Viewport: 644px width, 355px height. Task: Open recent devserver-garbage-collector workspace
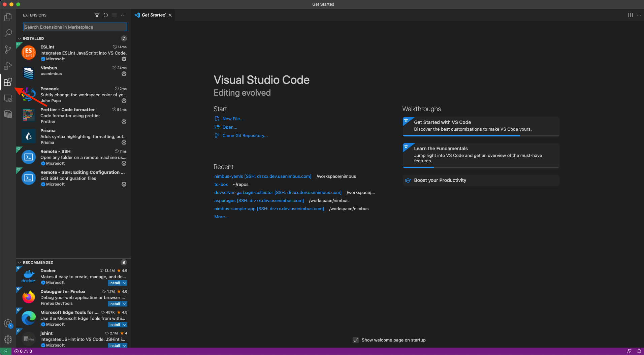(278, 193)
